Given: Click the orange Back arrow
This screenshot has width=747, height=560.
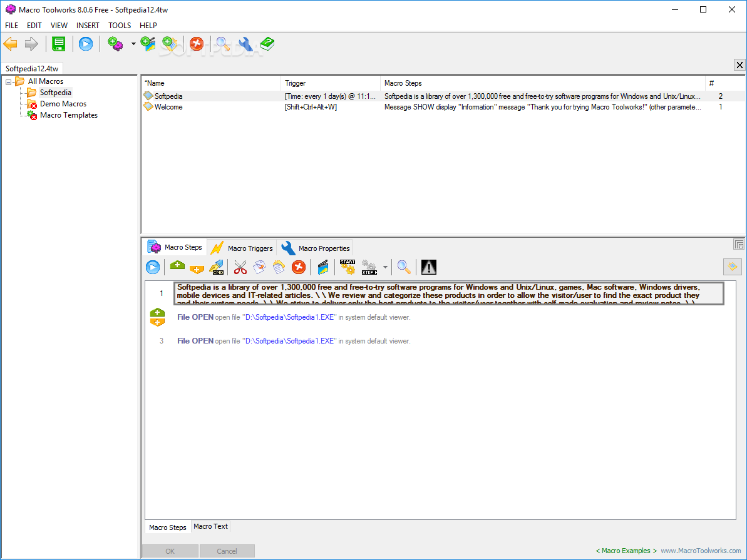Looking at the screenshot, I should pos(11,44).
